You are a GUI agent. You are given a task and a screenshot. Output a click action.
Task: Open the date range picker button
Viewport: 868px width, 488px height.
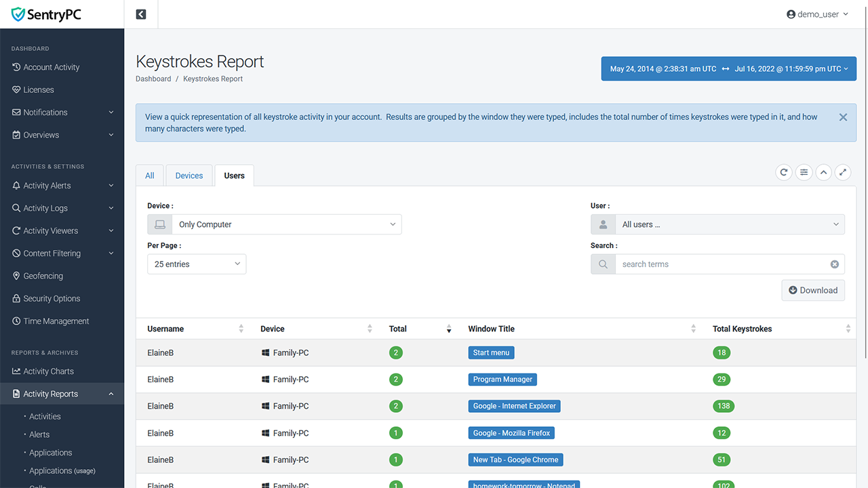[729, 68]
